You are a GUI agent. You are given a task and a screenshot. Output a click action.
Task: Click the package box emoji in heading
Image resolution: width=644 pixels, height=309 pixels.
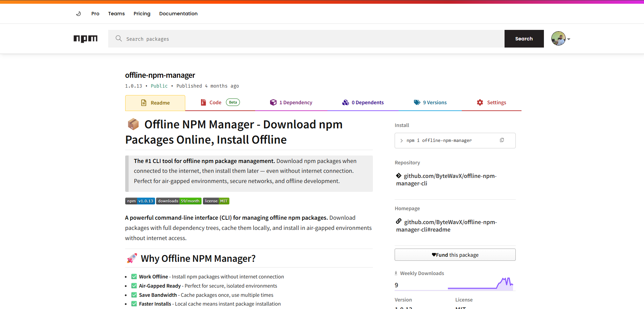pos(133,124)
